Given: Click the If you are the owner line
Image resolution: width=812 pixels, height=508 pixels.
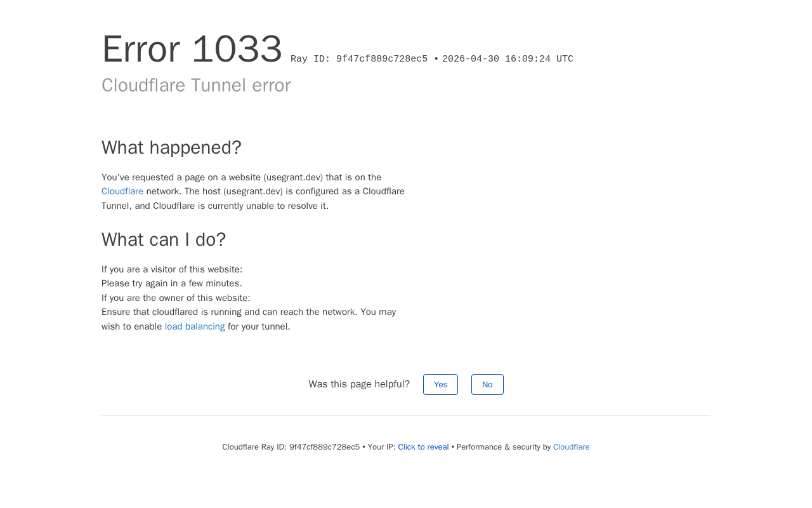Looking at the screenshot, I should [176, 298].
